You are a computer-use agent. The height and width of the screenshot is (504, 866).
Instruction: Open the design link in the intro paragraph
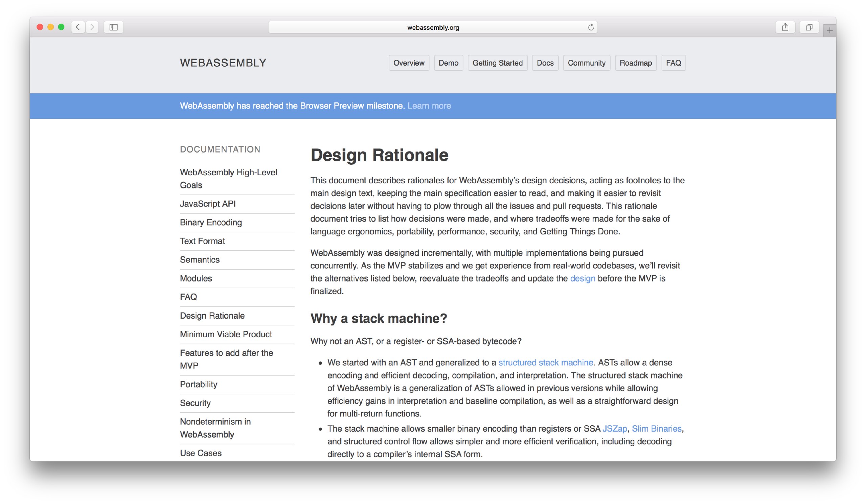point(583,279)
